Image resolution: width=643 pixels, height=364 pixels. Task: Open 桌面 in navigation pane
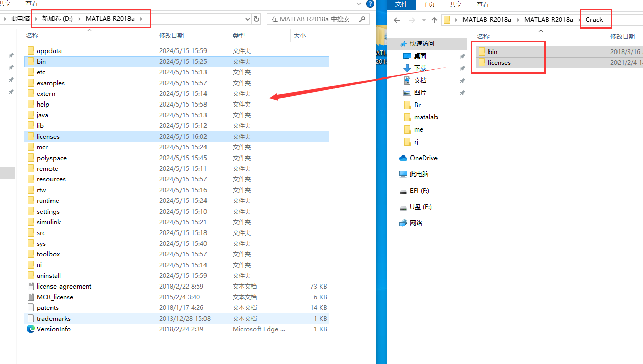(420, 56)
